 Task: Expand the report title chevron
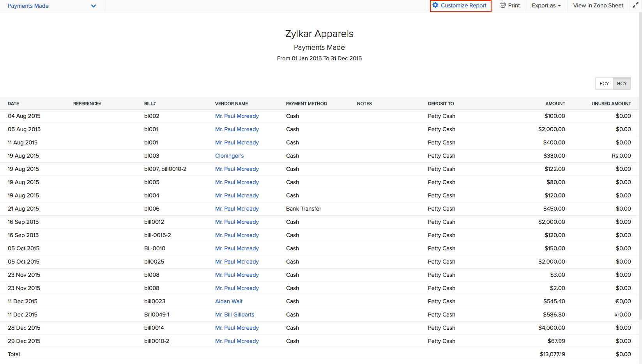click(93, 6)
